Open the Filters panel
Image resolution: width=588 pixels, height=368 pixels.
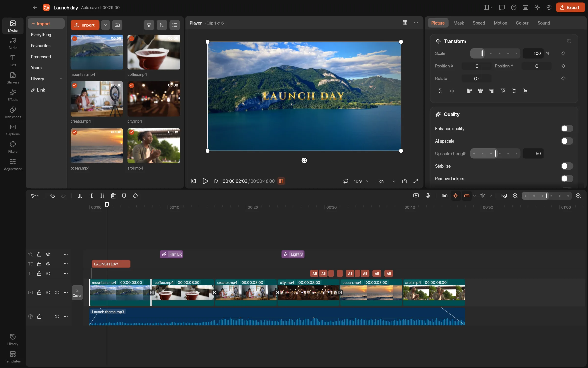[x=13, y=147]
